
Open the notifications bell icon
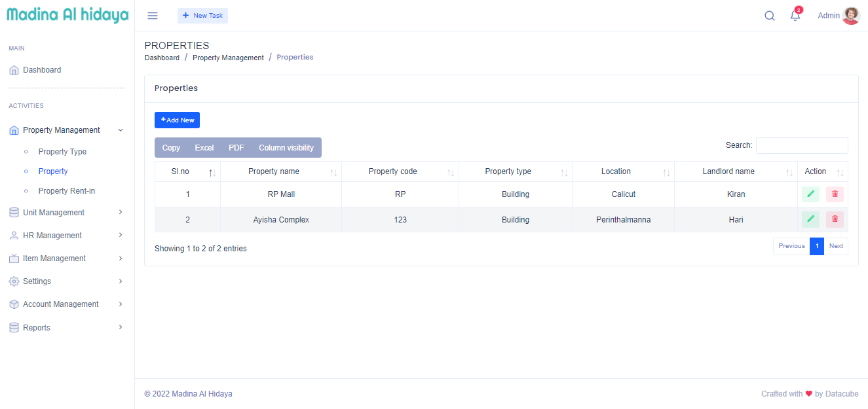(x=795, y=16)
